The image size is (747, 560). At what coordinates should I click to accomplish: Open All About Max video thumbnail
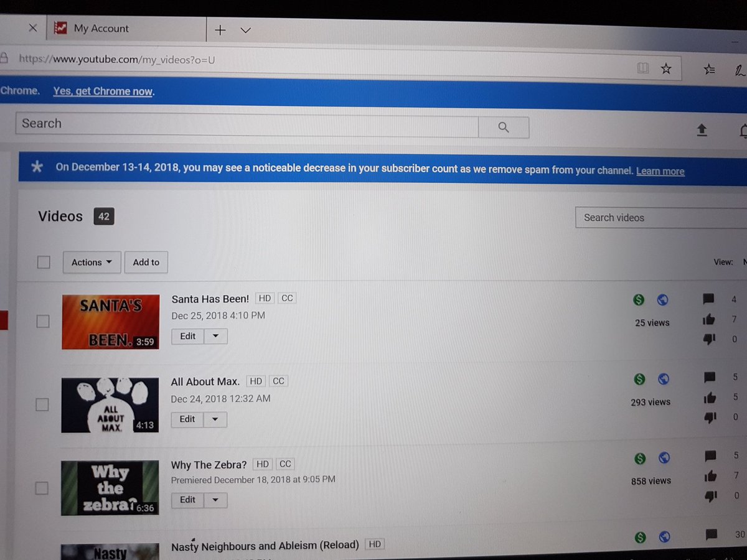[110, 405]
